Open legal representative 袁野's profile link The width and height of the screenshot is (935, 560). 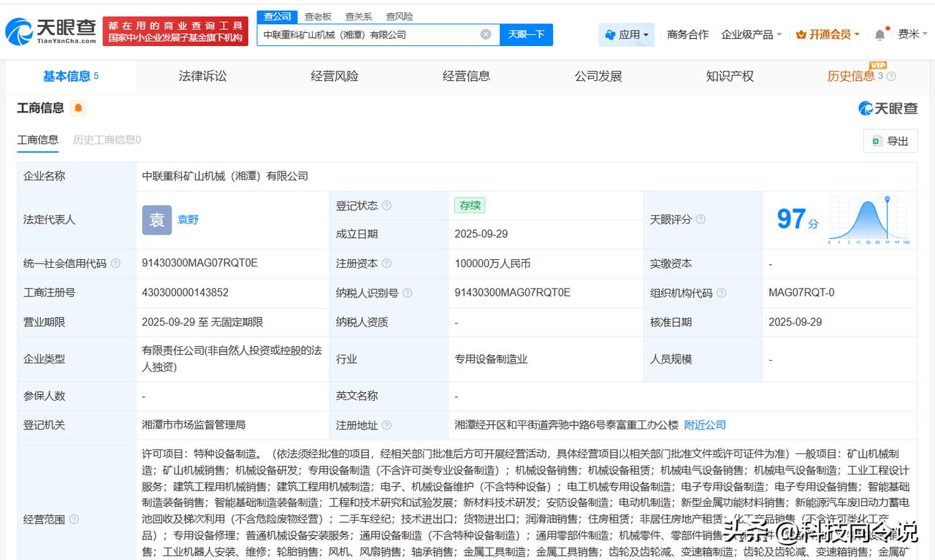pos(188,220)
